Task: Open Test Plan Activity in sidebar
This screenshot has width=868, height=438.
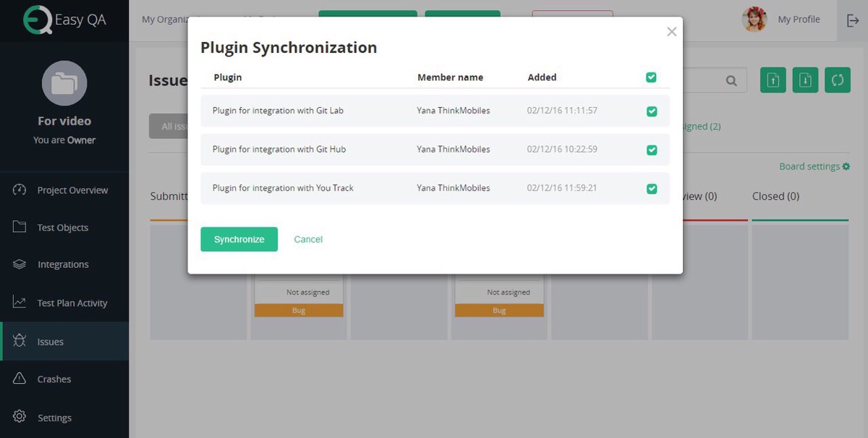Action: tap(64, 303)
